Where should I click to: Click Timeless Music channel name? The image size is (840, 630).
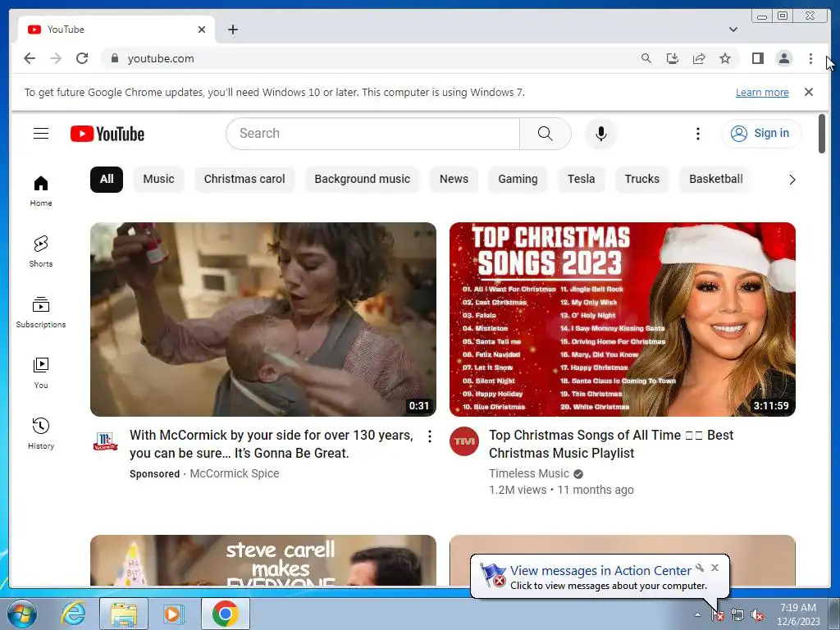529,473
